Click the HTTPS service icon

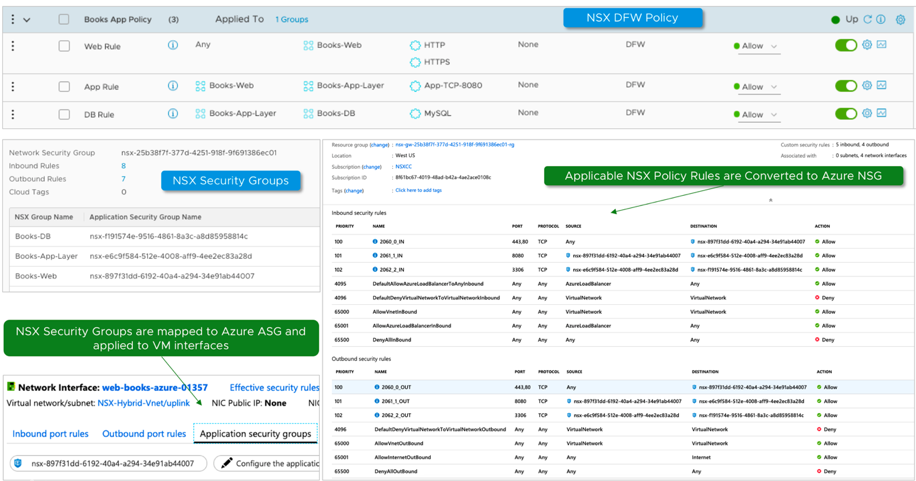[415, 62]
